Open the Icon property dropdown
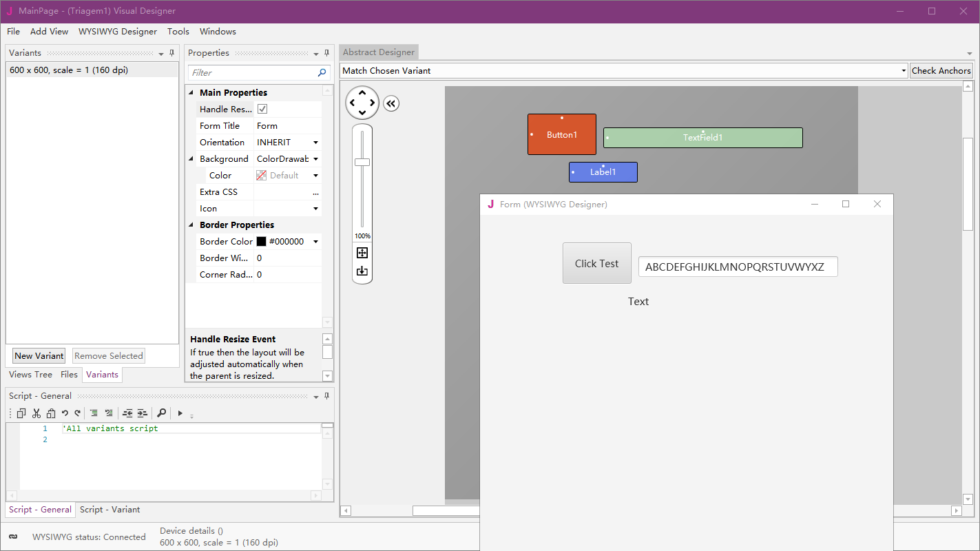This screenshot has width=980, height=551. click(x=315, y=209)
